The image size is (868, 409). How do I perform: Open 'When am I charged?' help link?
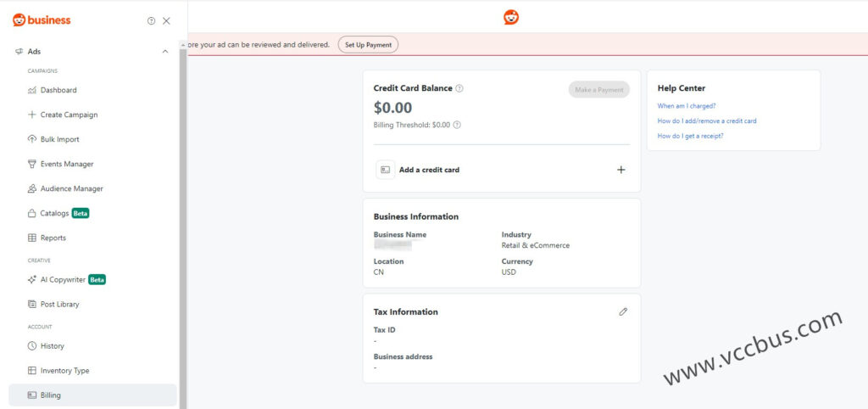pyautogui.click(x=687, y=106)
